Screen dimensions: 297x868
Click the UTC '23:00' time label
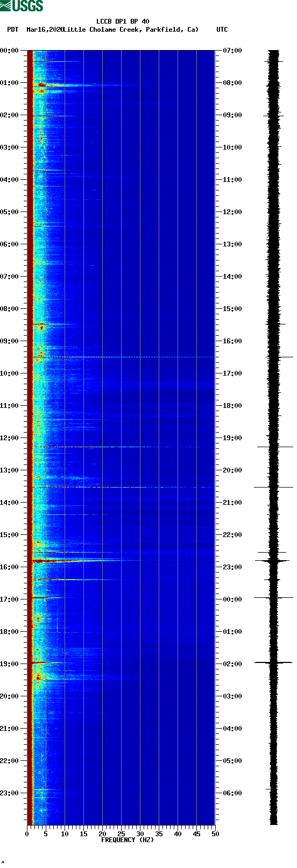point(232,567)
